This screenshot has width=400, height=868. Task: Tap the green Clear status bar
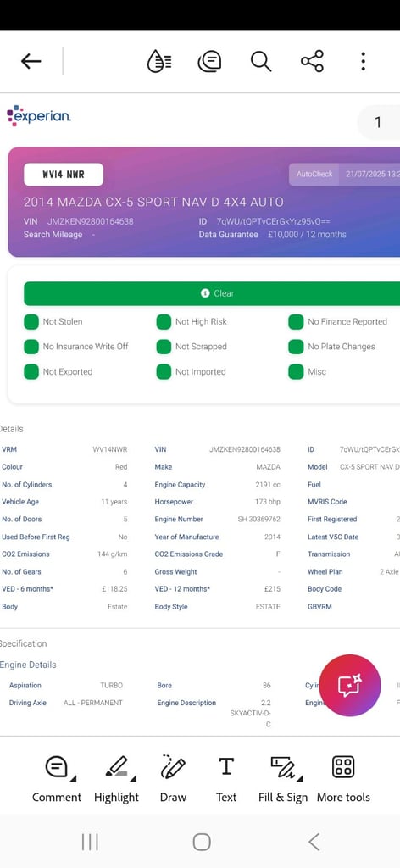coord(212,293)
